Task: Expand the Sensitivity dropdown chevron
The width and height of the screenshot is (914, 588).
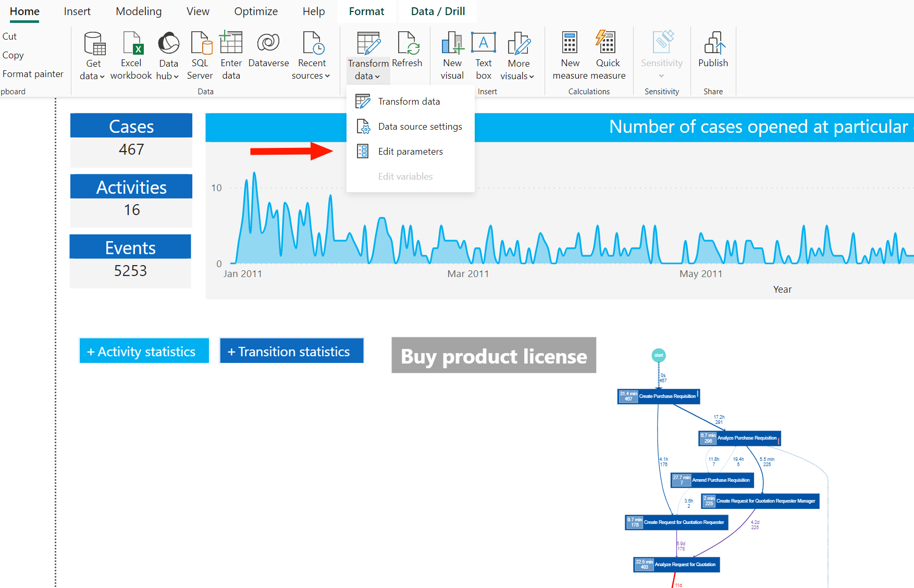Action: click(x=661, y=76)
